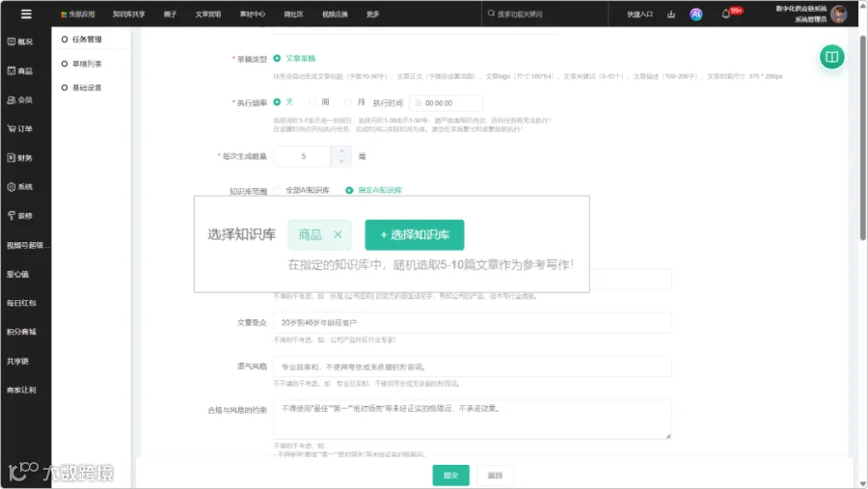This screenshot has height=489, width=868.
Task: Click 数字化供应链系统 account name text
Action: pos(800,9)
